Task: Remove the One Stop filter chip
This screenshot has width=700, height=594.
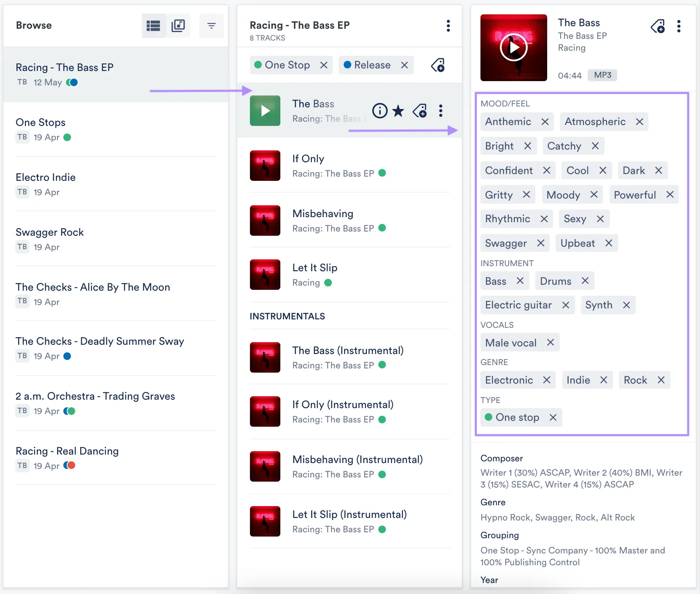Action: pyautogui.click(x=323, y=65)
